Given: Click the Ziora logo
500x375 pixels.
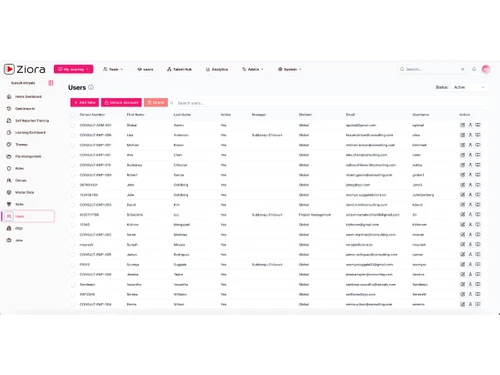Looking at the screenshot, I should click(24, 69).
